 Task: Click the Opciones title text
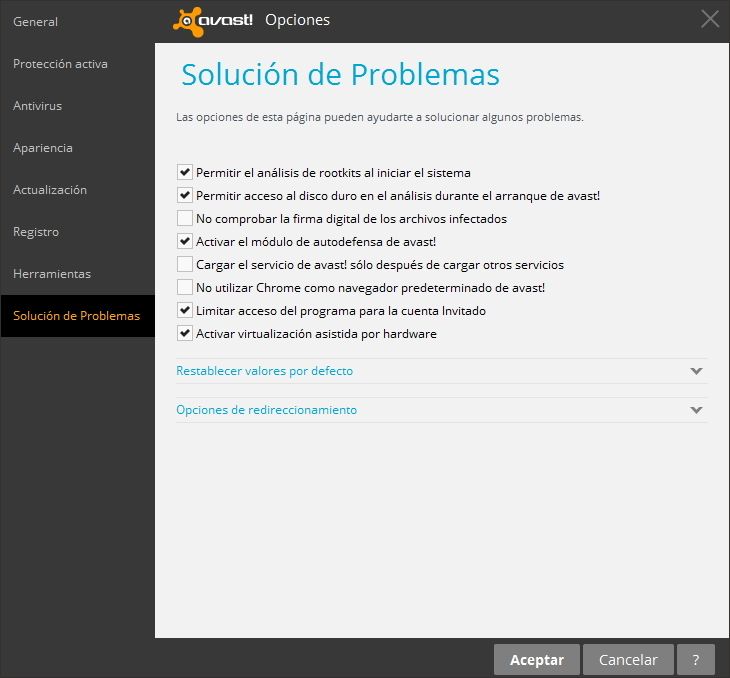tap(297, 20)
